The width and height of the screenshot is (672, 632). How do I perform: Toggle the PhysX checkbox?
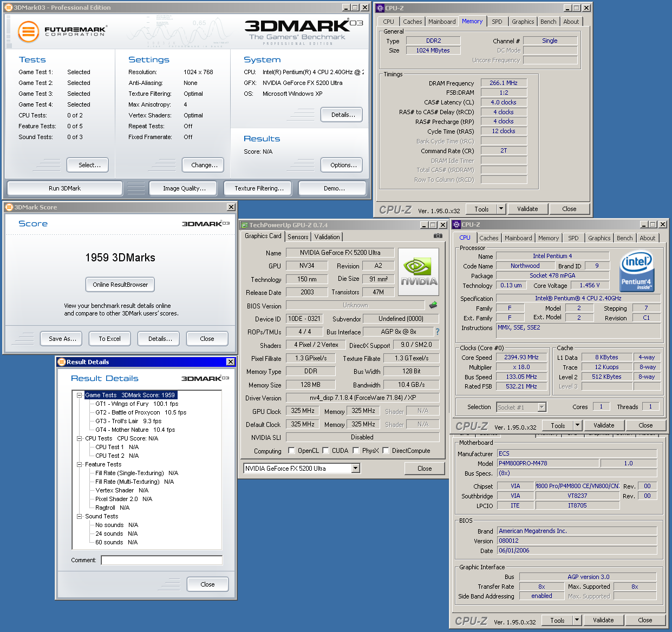pos(356,450)
